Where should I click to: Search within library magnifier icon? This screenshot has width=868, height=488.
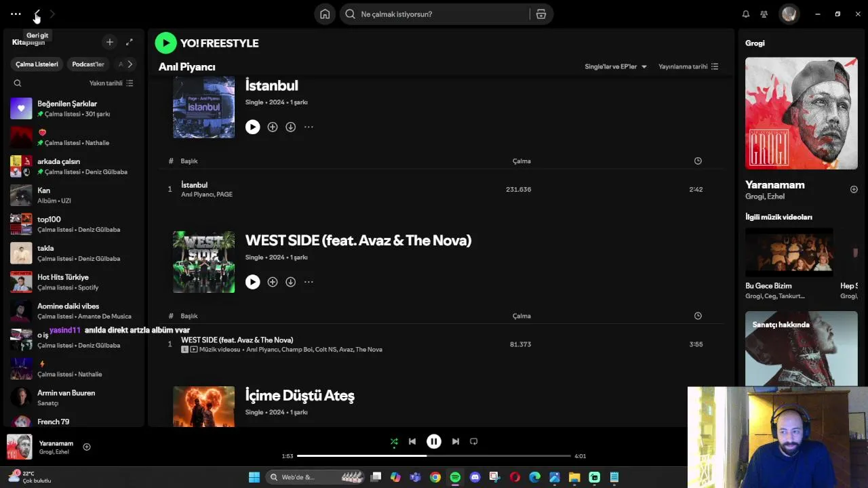click(x=18, y=83)
